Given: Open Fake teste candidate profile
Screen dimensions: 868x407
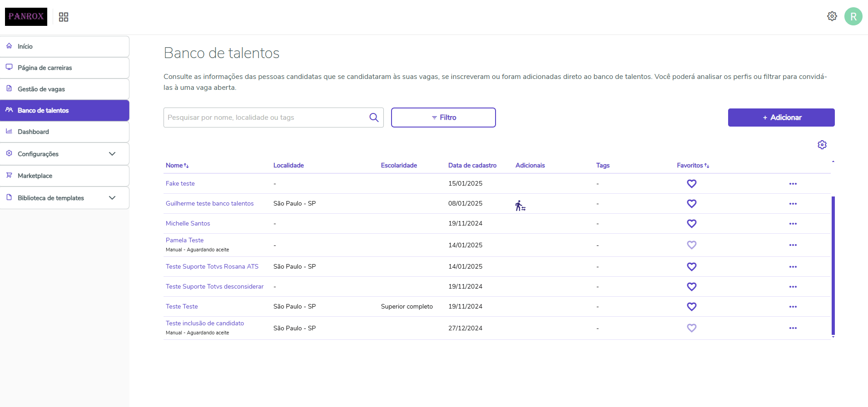Looking at the screenshot, I should [x=180, y=184].
